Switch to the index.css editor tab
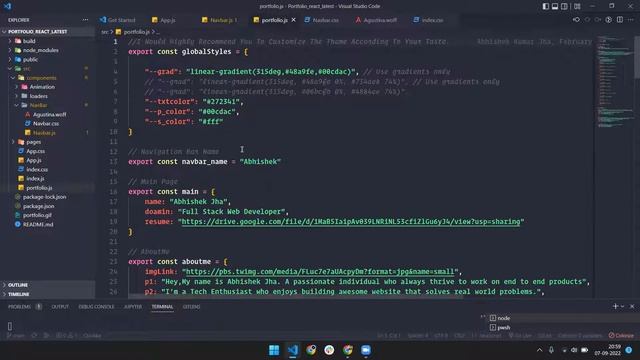The image size is (640, 360). 428,20
